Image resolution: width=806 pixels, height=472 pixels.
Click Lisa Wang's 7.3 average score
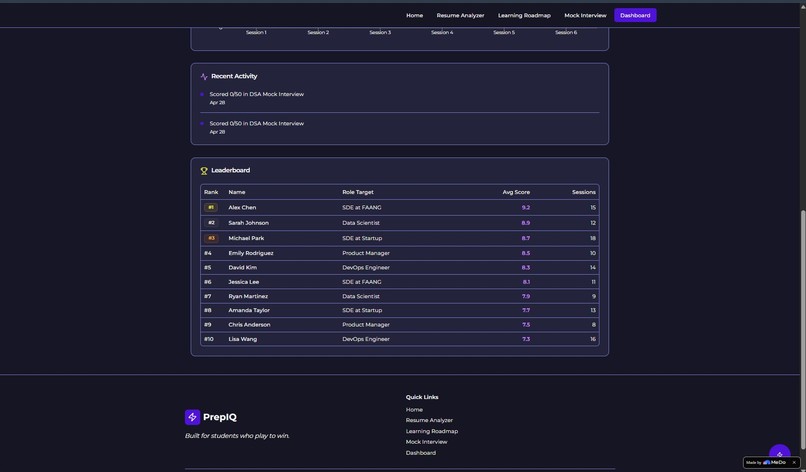pos(525,339)
